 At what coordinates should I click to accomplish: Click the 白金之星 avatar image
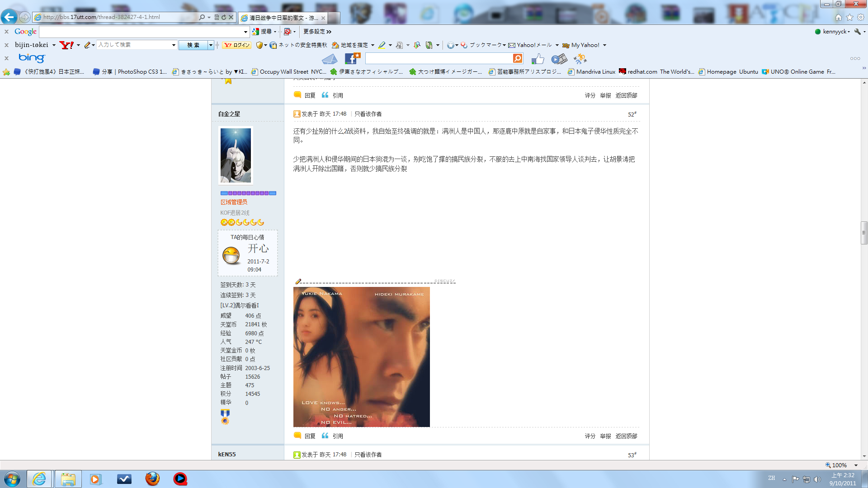pyautogui.click(x=236, y=155)
